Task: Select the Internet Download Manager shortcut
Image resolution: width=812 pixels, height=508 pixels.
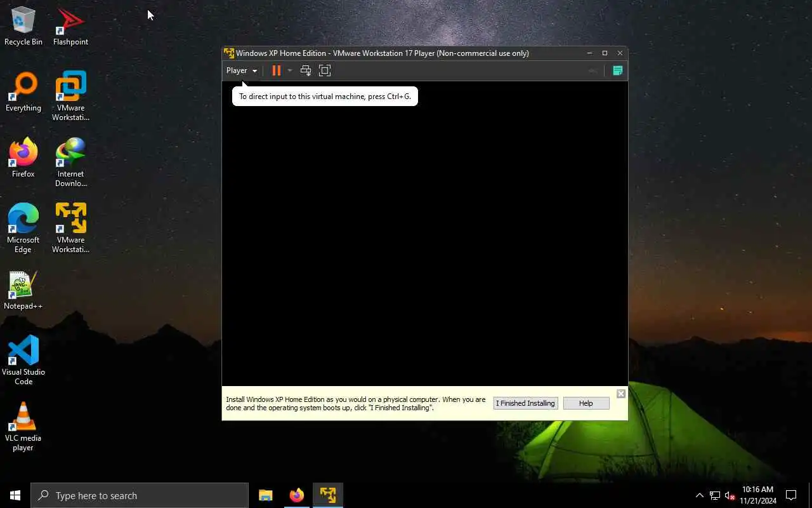Action: [x=70, y=163]
